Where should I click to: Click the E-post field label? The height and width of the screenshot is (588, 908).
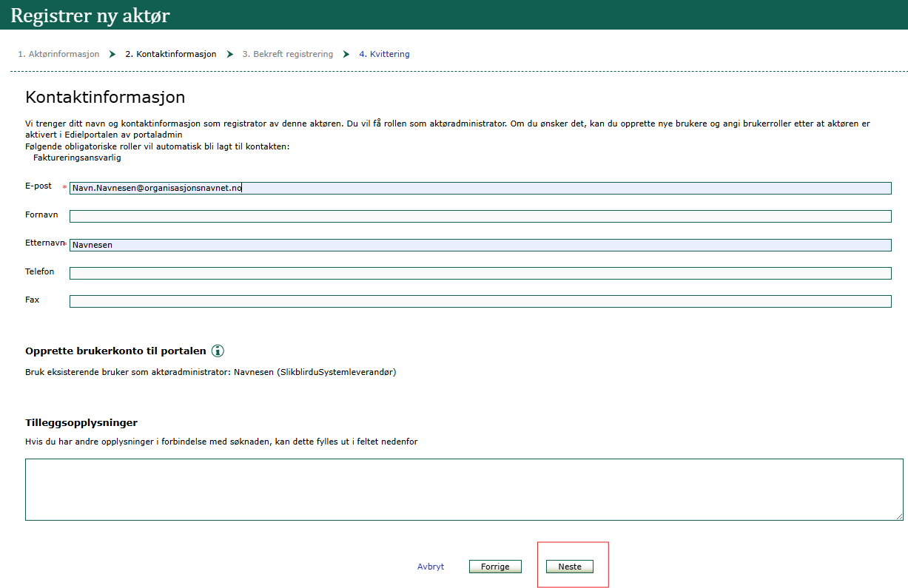tap(38, 186)
